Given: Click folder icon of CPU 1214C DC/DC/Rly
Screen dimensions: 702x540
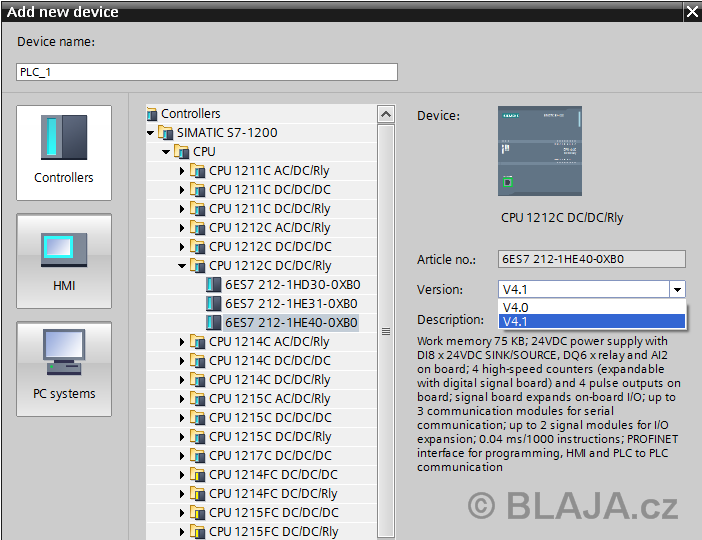Looking at the screenshot, I should coord(197,380).
